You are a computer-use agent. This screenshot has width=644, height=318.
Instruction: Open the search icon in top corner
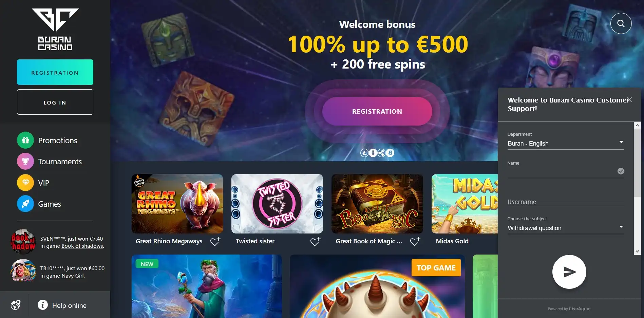(621, 23)
